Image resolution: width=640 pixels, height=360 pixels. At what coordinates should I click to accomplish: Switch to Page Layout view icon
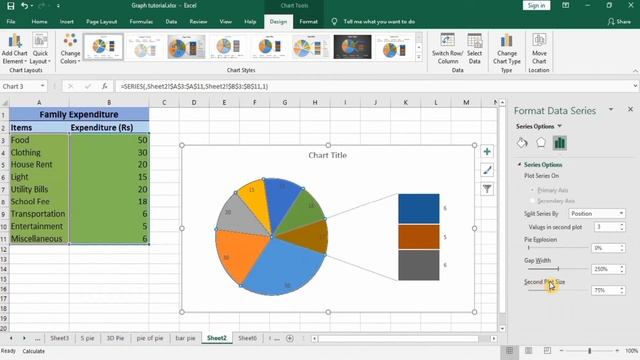528,351
